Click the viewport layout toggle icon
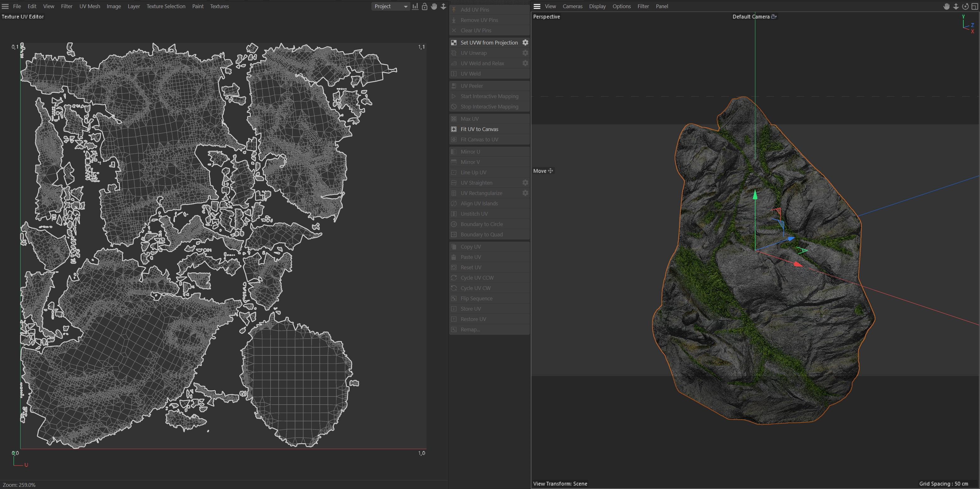The width and height of the screenshot is (980, 489). point(975,7)
